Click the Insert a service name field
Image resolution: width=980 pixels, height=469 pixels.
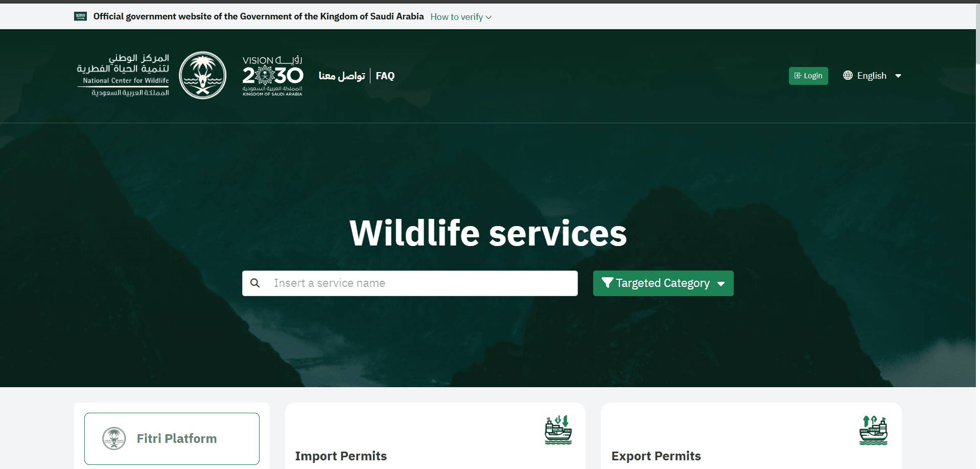[409, 283]
